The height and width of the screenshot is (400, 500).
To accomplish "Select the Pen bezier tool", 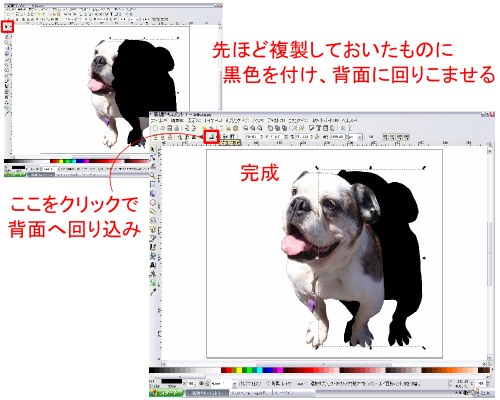I will pyautogui.click(x=153, y=238).
